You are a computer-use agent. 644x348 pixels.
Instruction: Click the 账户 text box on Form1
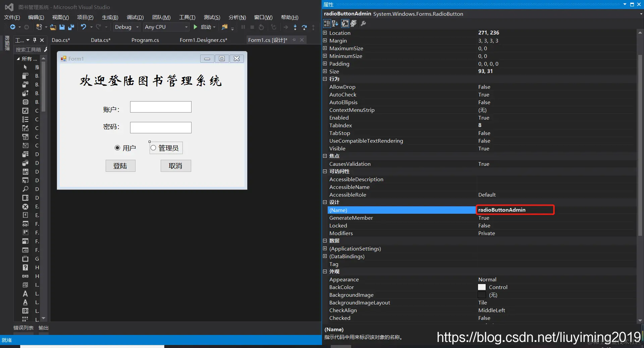(161, 107)
